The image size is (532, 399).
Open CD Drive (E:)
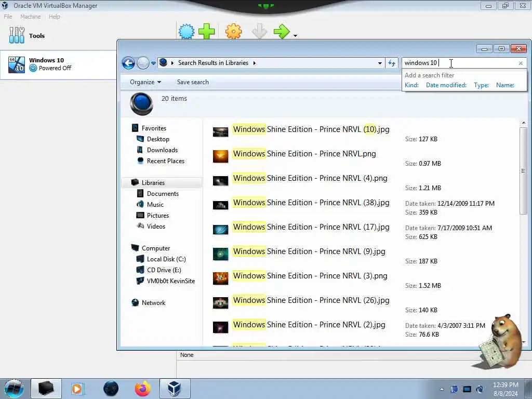click(x=164, y=270)
